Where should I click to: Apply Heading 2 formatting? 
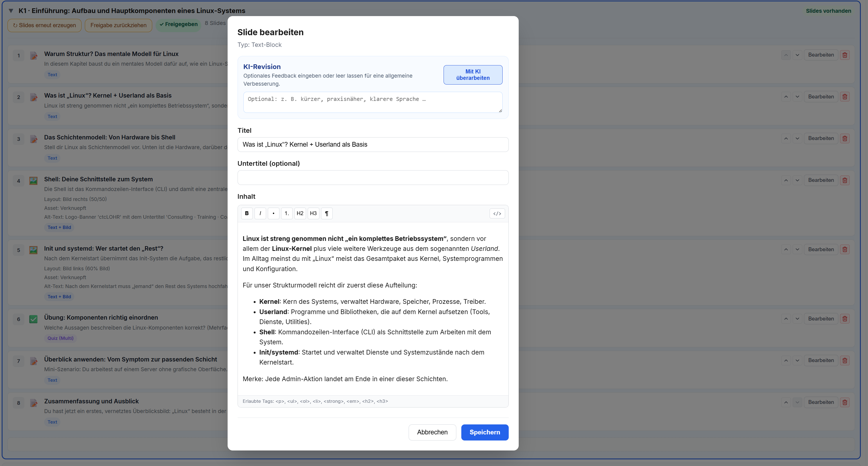point(300,213)
